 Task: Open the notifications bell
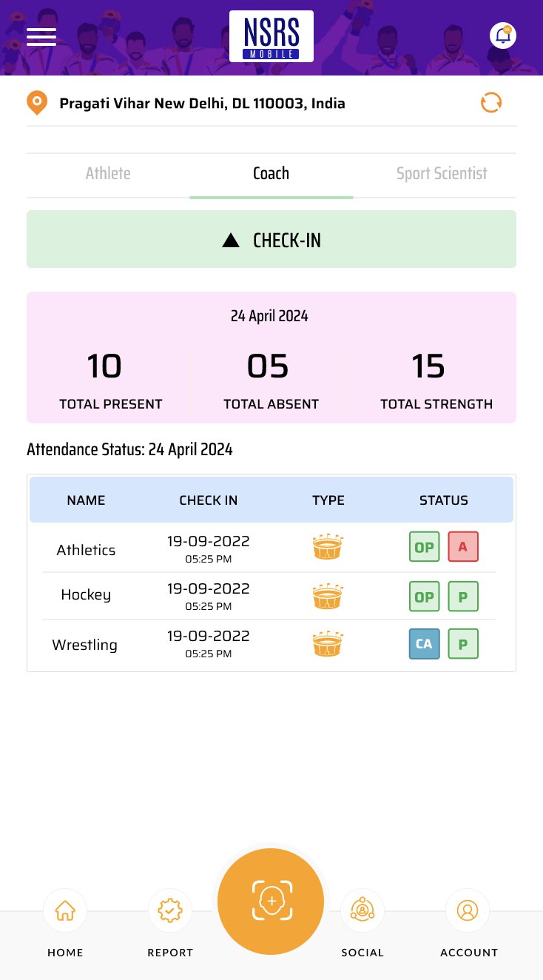coord(503,36)
